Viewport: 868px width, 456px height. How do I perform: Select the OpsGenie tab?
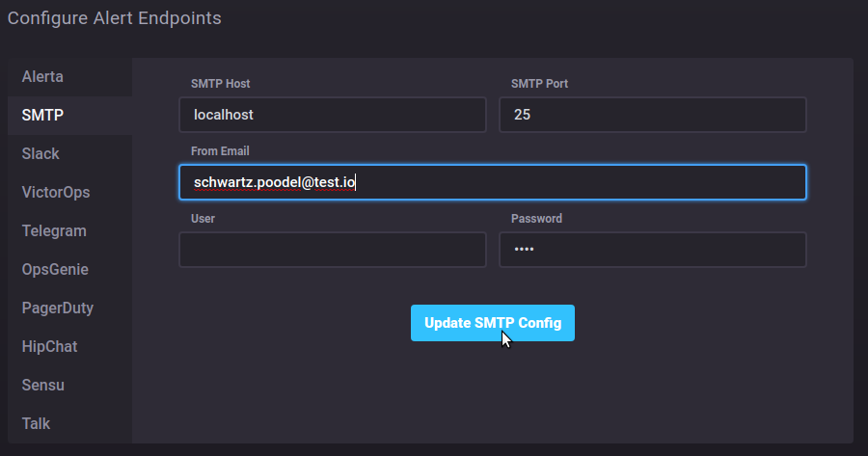click(x=55, y=269)
